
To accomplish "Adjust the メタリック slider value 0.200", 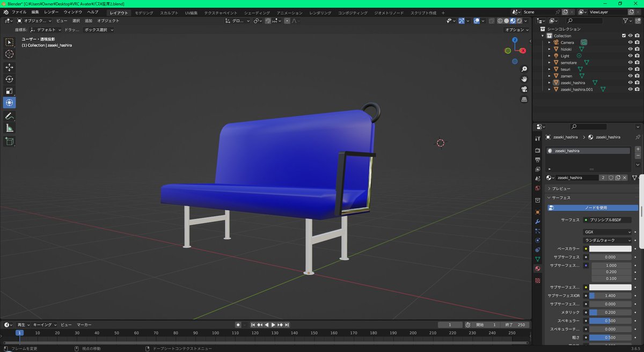I will pyautogui.click(x=610, y=312).
